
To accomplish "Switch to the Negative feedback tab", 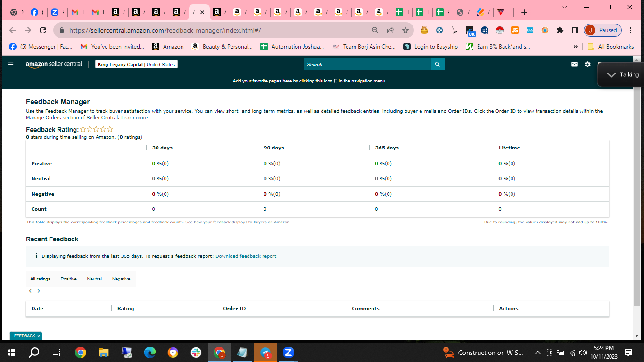I will 121,279.
